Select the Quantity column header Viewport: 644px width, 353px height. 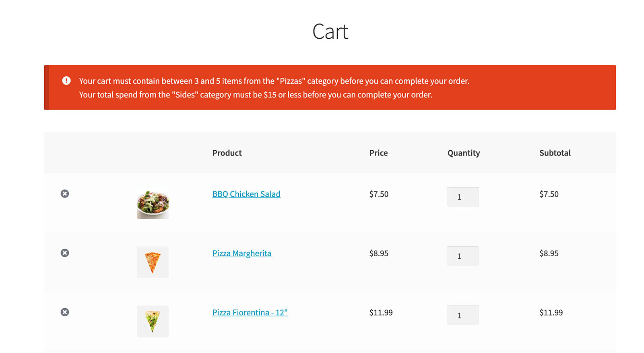[x=464, y=153]
